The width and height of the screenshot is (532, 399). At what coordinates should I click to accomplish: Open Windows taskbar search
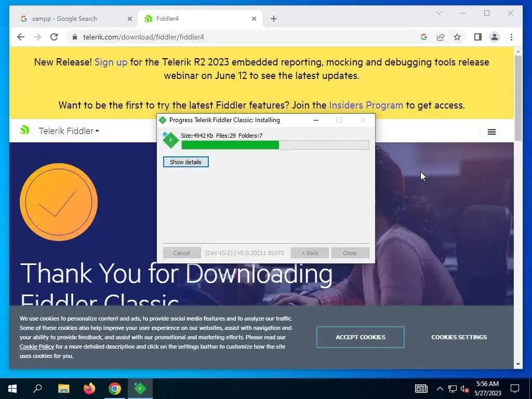(37, 389)
